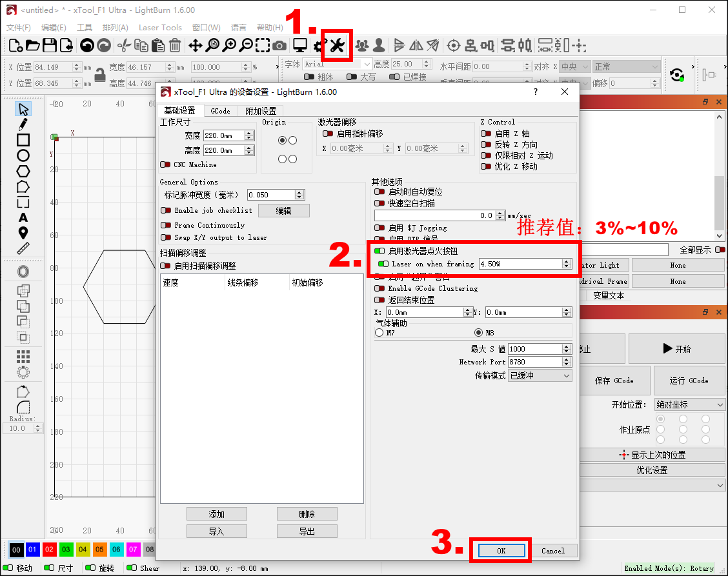Toggle Enable GCode Clustering
The height and width of the screenshot is (576, 728).
point(379,288)
